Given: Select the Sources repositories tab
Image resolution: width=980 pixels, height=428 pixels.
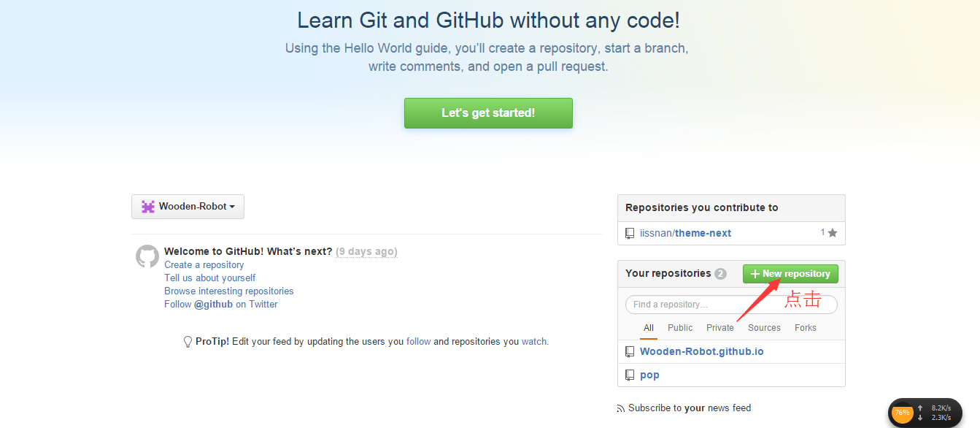Looking at the screenshot, I should (764, 328).
